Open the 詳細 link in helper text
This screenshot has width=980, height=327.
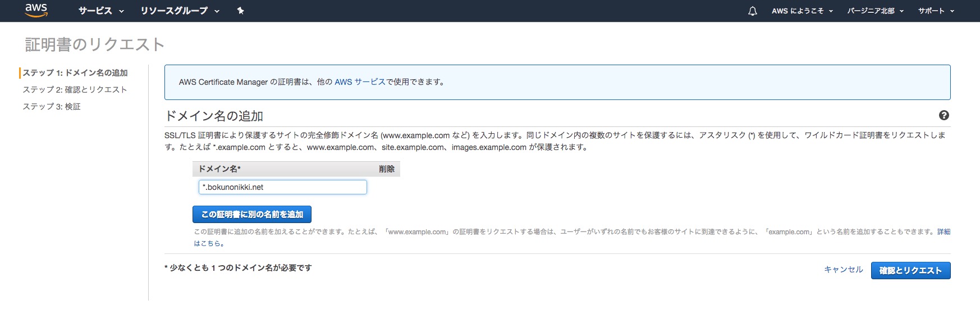pyautogui.click(x=944, y=231)
